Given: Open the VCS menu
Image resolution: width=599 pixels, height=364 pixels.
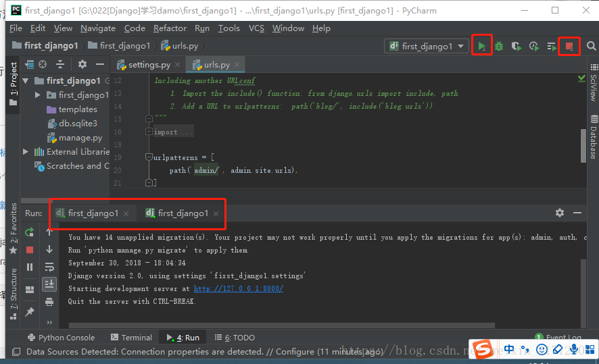Looking at the screenshot, I should pyautogui.click(x=256, y=28).
